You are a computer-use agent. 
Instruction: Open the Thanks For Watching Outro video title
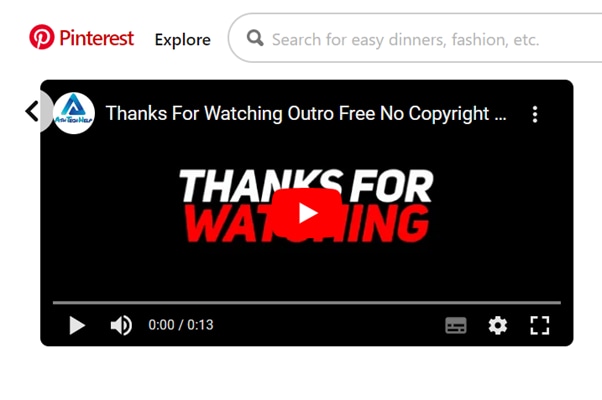point(306,114)
